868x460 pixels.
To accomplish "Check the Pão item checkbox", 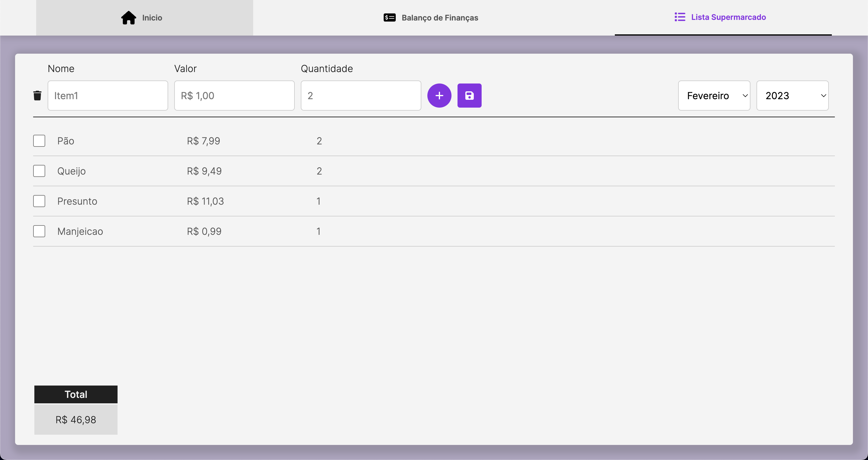I will click(x=39, y=141).
